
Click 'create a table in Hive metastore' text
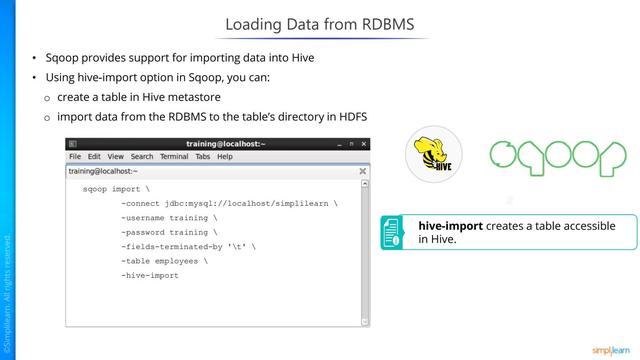click(x=139, y=97)
